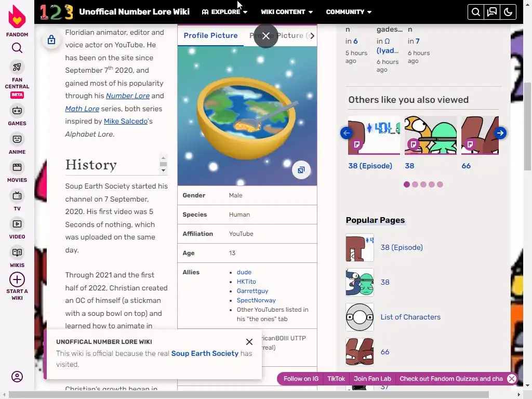Open the 6 link in recent activity
532x399 pixels.
pyautogui.click(x=355, y=41)
